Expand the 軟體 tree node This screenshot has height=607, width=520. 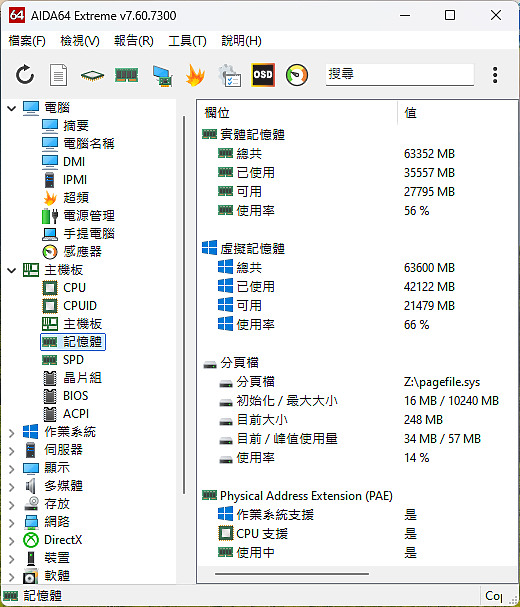[12, 577]
